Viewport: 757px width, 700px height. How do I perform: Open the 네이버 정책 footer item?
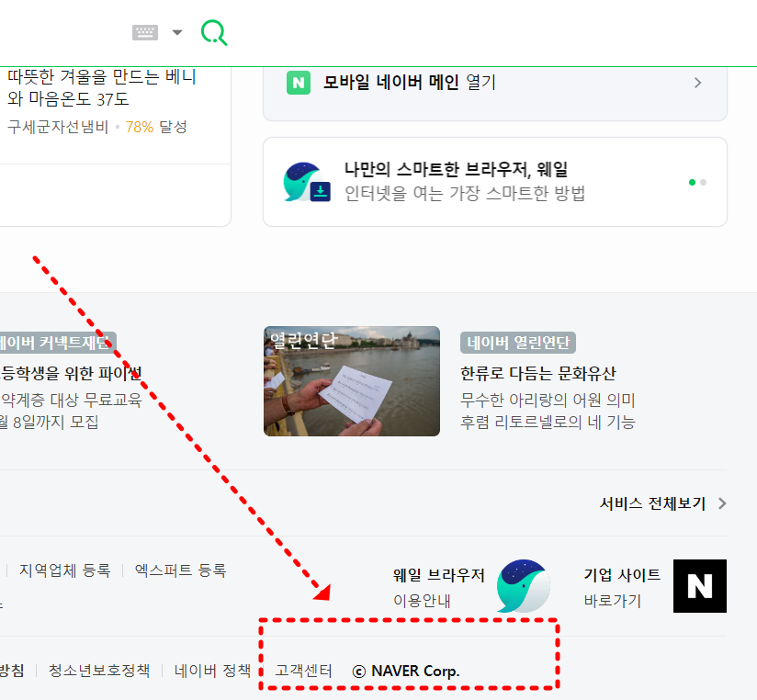pos(211,670)
